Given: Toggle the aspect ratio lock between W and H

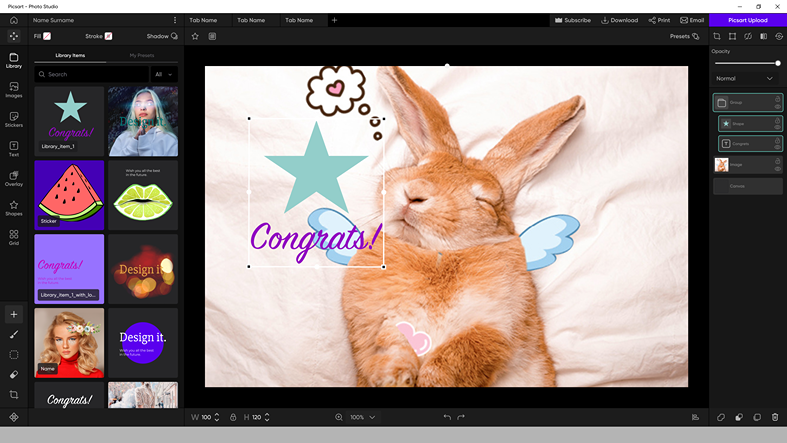Looking at the screenshot, I should click(233, 417).
